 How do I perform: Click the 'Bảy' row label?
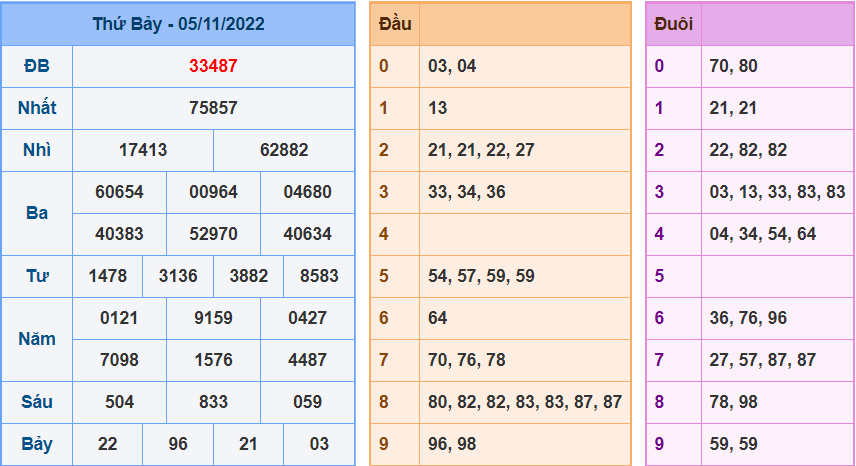37,444
